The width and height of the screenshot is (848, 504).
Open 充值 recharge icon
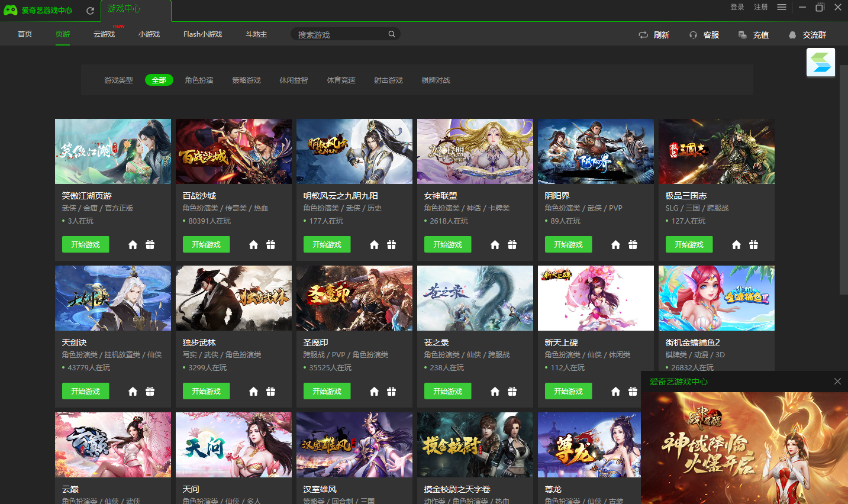[x=743, y=35]
